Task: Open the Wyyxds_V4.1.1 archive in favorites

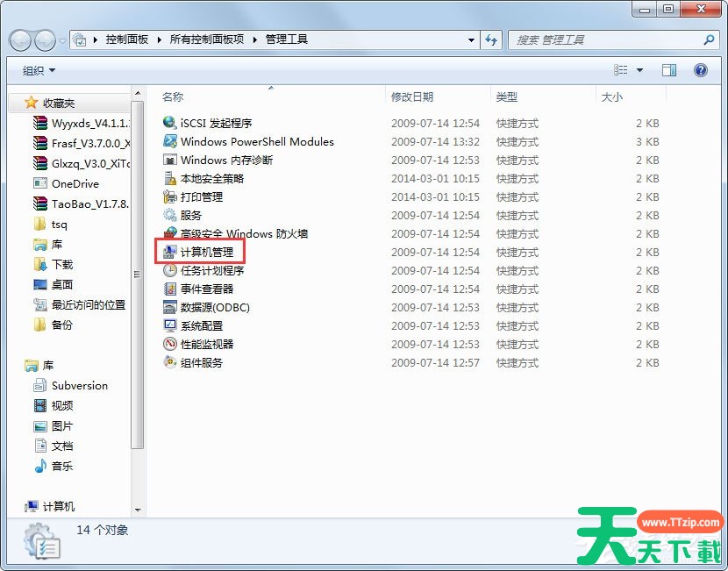Action: coord(82,123)
